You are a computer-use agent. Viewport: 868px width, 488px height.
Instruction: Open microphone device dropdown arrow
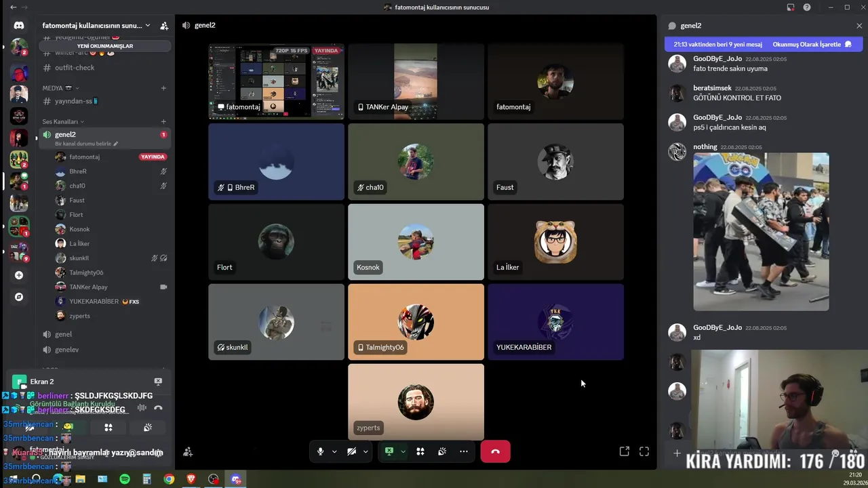[x=334, y=451]
